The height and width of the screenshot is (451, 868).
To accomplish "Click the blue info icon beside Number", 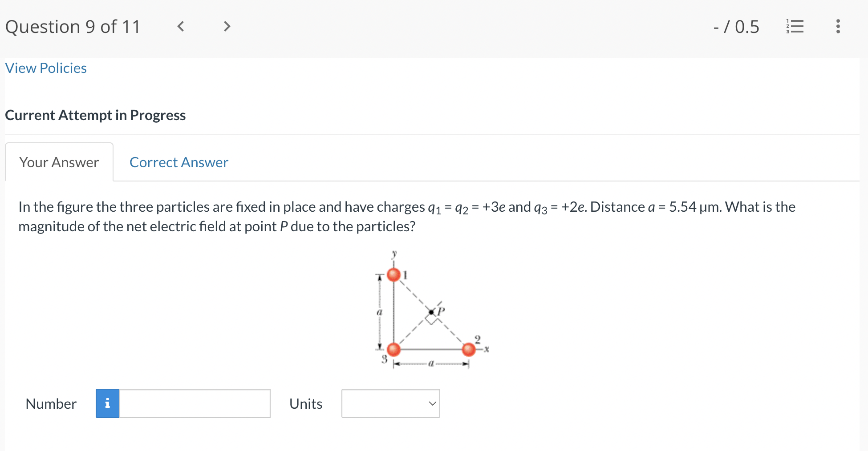I will point(107,403).
